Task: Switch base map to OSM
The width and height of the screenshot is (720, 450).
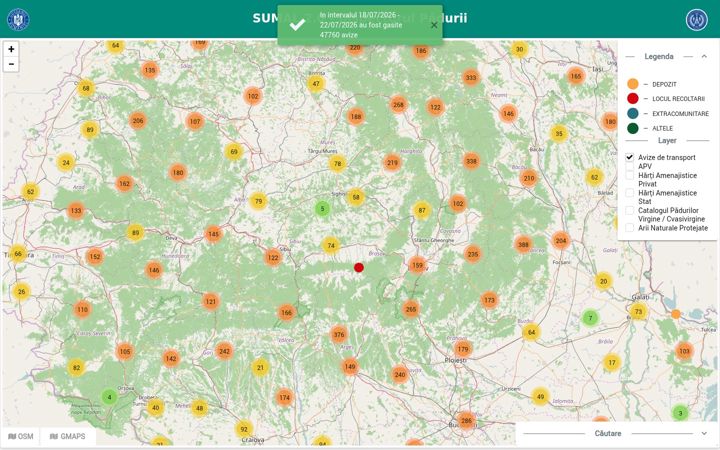Action: pos(21,436)
